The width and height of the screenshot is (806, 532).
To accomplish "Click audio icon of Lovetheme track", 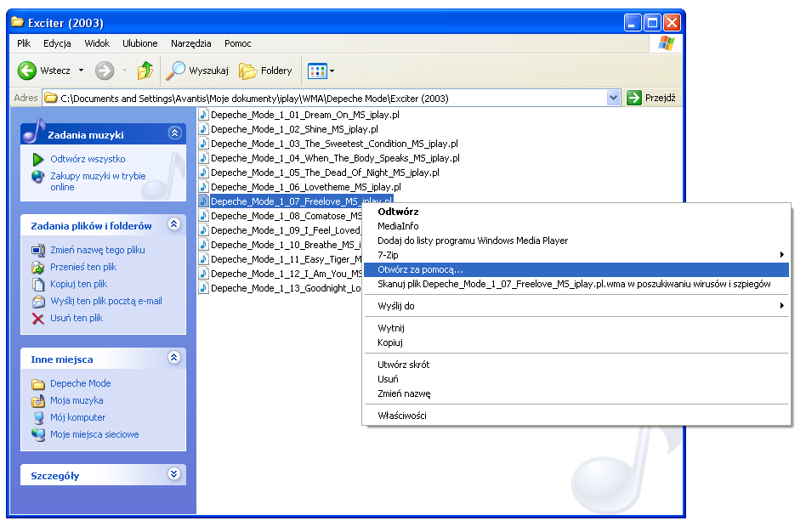I will click(x=203, y=187).
